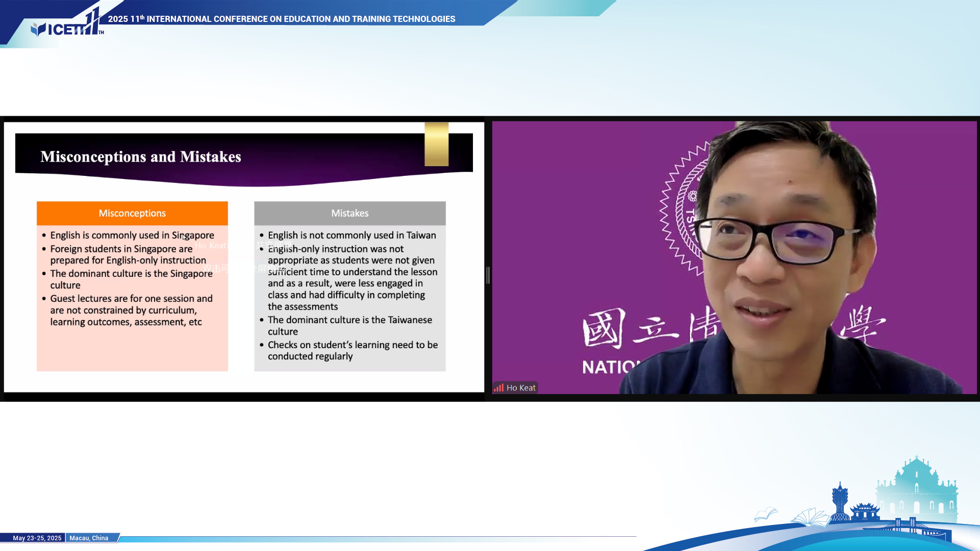Image resolution: width=980 pixels, height=551 pixels.
Task: Click the Ho Keat participant name label
Action: 521,388
